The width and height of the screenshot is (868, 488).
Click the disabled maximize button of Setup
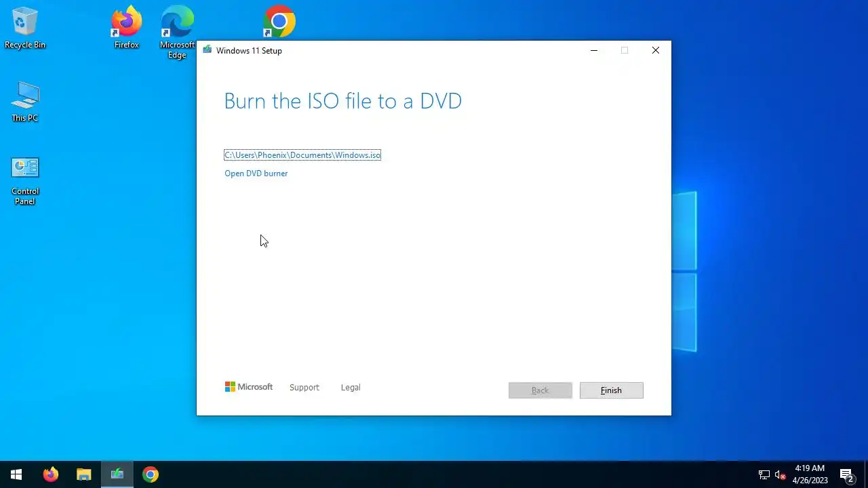625,50
